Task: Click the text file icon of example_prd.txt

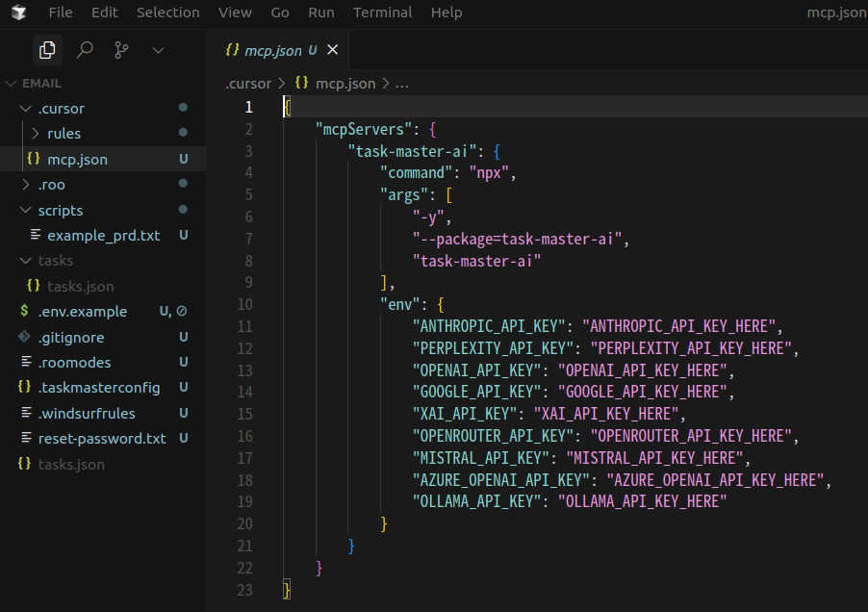Action: click(36, 235)
